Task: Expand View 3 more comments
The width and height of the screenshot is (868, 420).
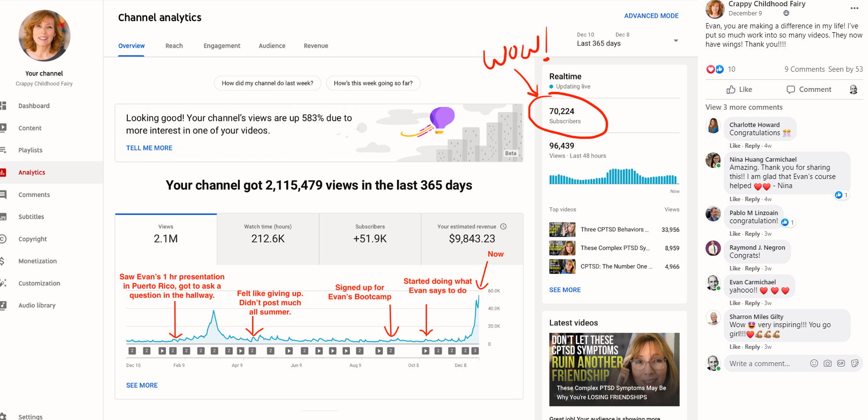Action: tap(744, 107)
